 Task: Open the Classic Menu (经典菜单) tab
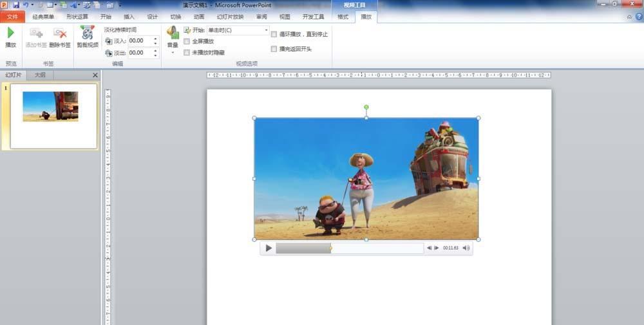(43, 17)
